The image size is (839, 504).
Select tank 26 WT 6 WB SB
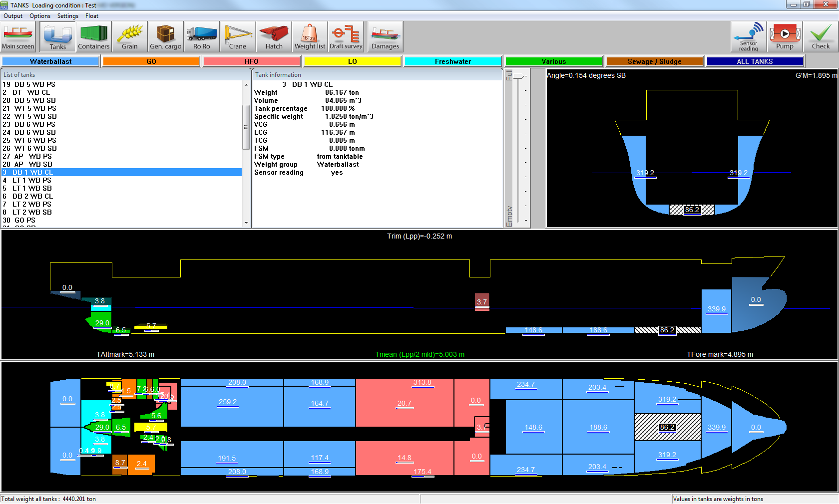tap(122, 148)
